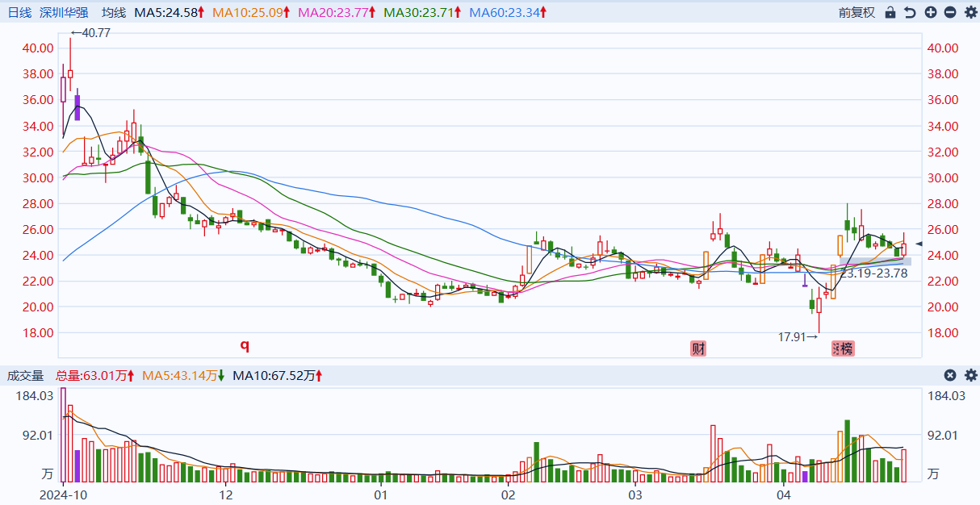Viewport: 980px width, 505px height.
Task: Open the 前复权 adjustment dropdown
Action: (856, 12)
